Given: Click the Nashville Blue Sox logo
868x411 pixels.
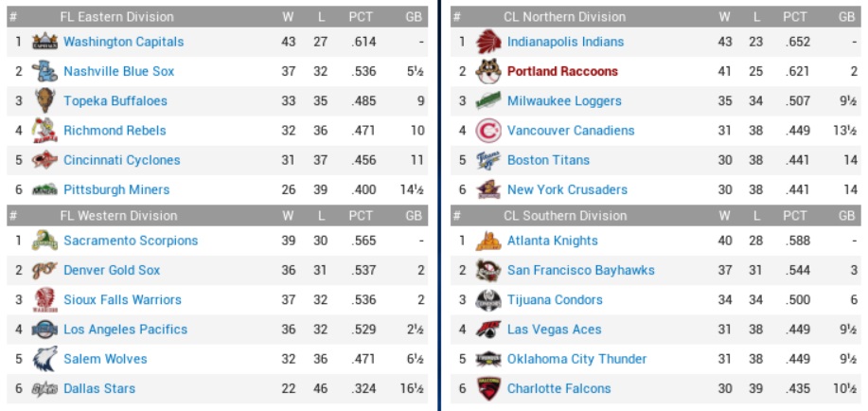Looking at the screenshot, I should pyautogui.click(x=44, y=71).
